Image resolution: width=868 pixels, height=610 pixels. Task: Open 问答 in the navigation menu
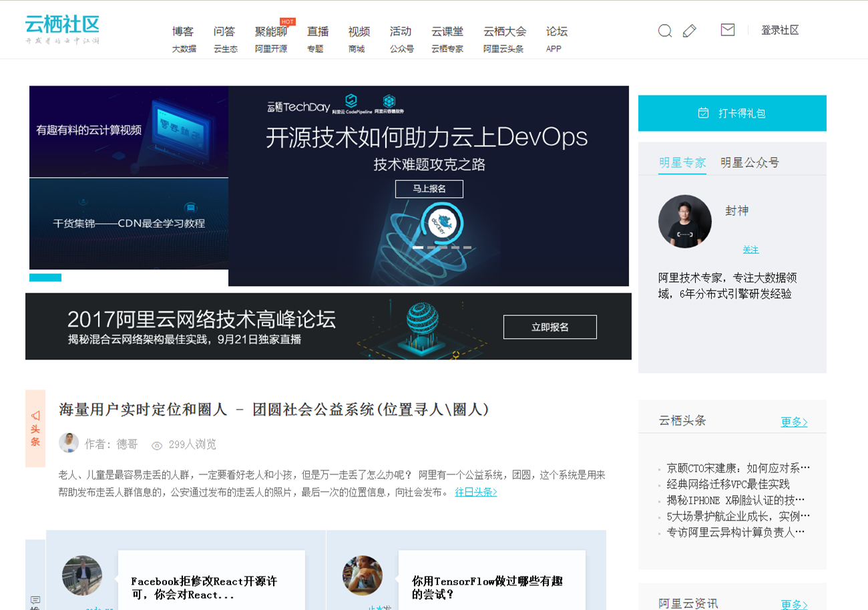(224, 31)
